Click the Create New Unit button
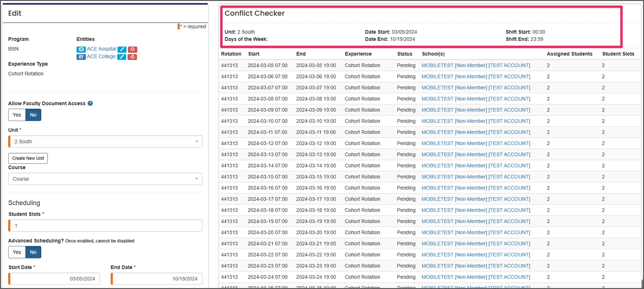Viewport: 644px width, 289px height. coord(28,158)
